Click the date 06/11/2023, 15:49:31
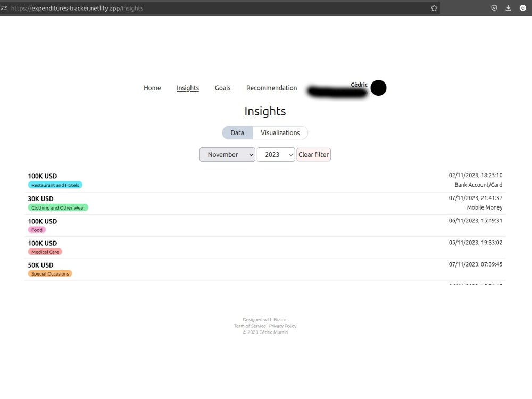 point(475,221)
